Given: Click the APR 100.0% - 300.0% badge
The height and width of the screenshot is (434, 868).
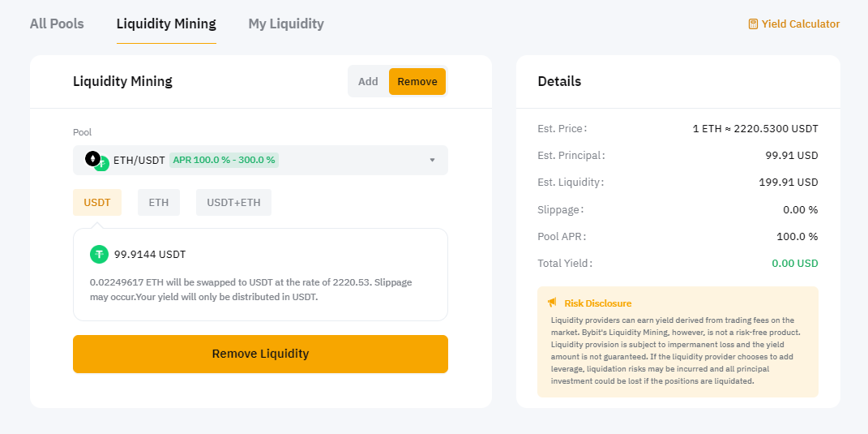Looking at the screenshot, I should (224, 160).
